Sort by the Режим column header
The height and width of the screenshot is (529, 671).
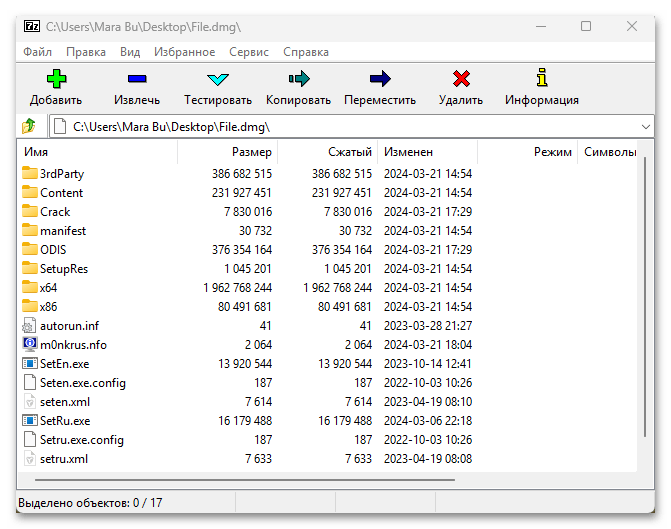pos(528,152)
